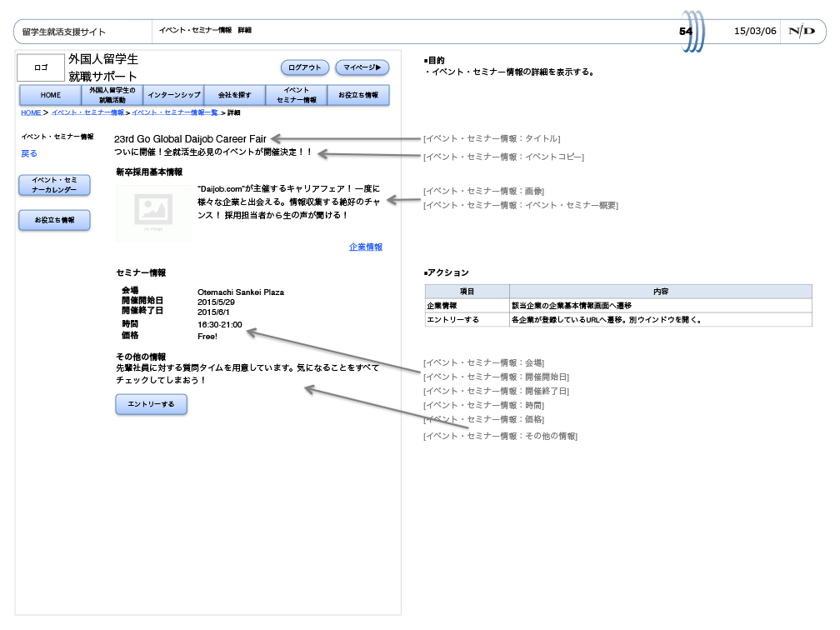Open 外国人留学生の就職活動 tab
840x630 pixels.
[112, 95]
